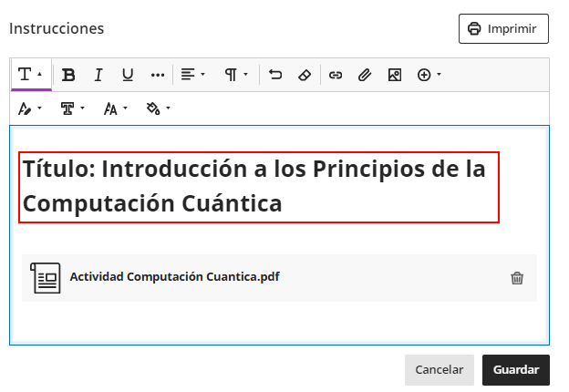This screenshot has width=569, height=392.
Task: Open the text style dropdown
Action: pyautogui.click(x=31, y=75)
